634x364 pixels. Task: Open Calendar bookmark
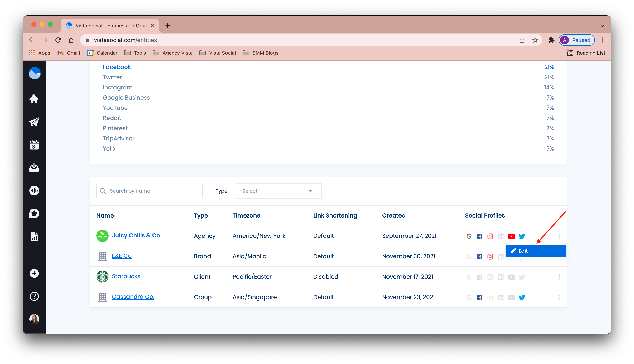[x=102, y=53]
